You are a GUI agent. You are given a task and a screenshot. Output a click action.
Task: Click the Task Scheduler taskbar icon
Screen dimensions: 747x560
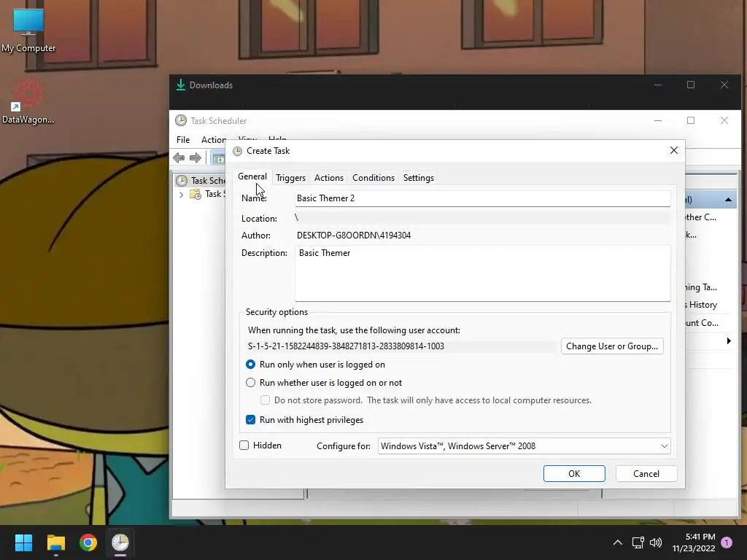[120, 542]
